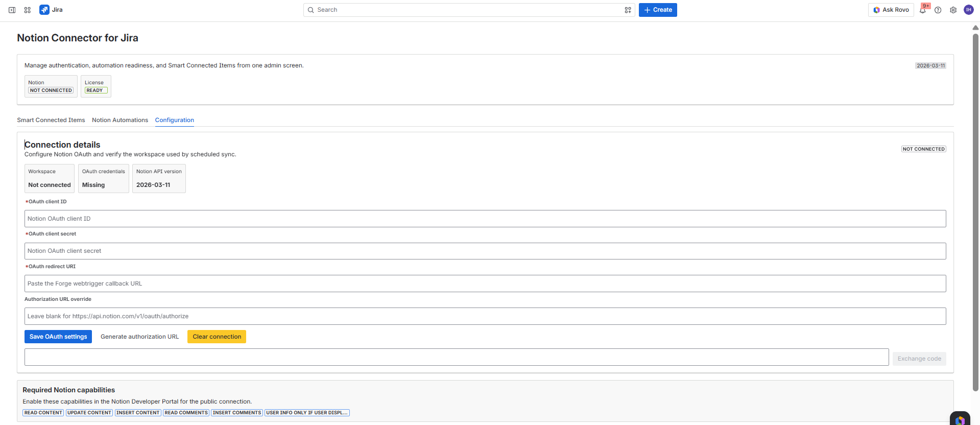The height and width of the screenshot is (425, 980).
Task: Click the License READY badge
Action: pyautogui.click(x=96, y=90)
